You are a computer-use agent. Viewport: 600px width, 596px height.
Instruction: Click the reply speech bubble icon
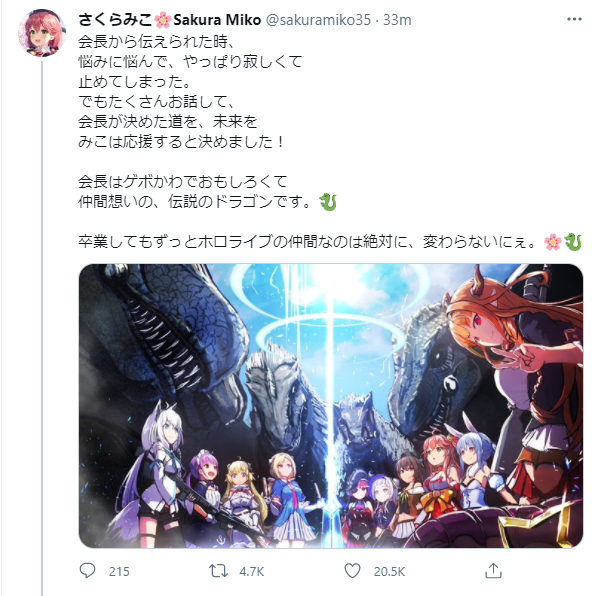coord(87,570)
